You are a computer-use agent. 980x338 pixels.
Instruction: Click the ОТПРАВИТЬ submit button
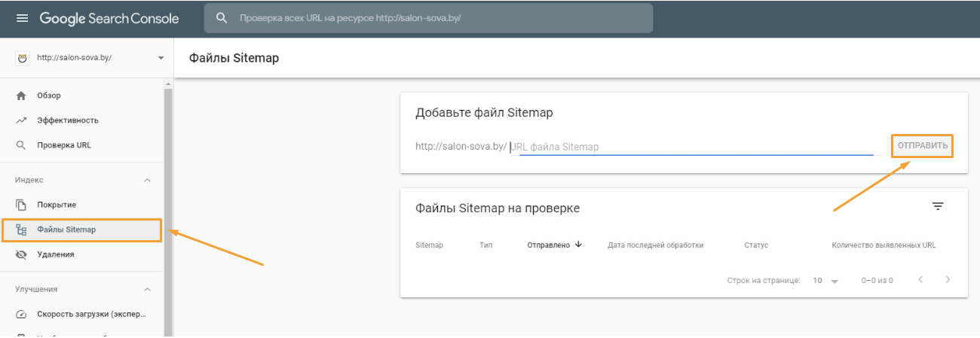[x=923, y=145]
